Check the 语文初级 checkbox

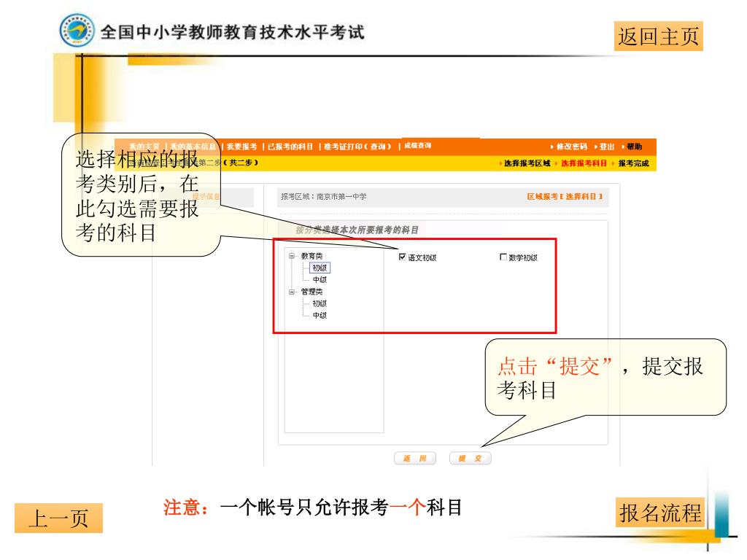pyautogui.click(x=403, y=257)
